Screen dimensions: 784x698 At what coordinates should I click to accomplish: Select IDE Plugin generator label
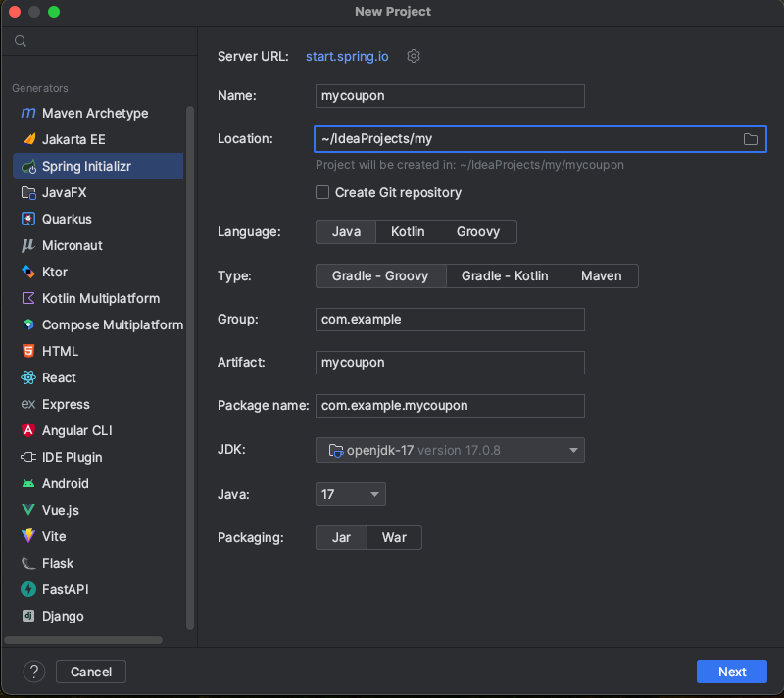click(72, 457)
